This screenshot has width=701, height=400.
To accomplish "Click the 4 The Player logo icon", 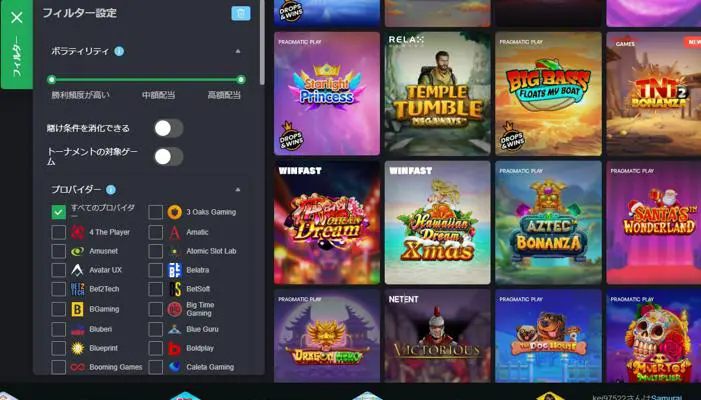I will (78, 232).
